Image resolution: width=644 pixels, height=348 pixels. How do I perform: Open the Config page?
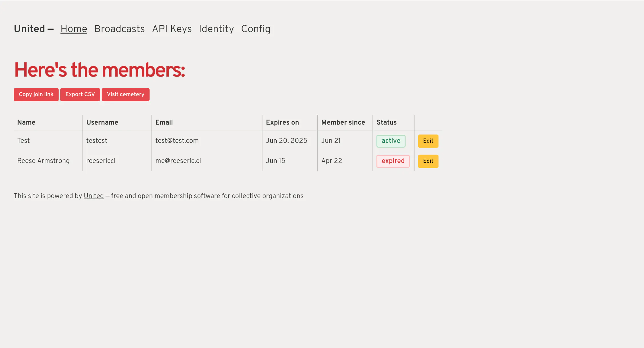(x=256, y=29)
